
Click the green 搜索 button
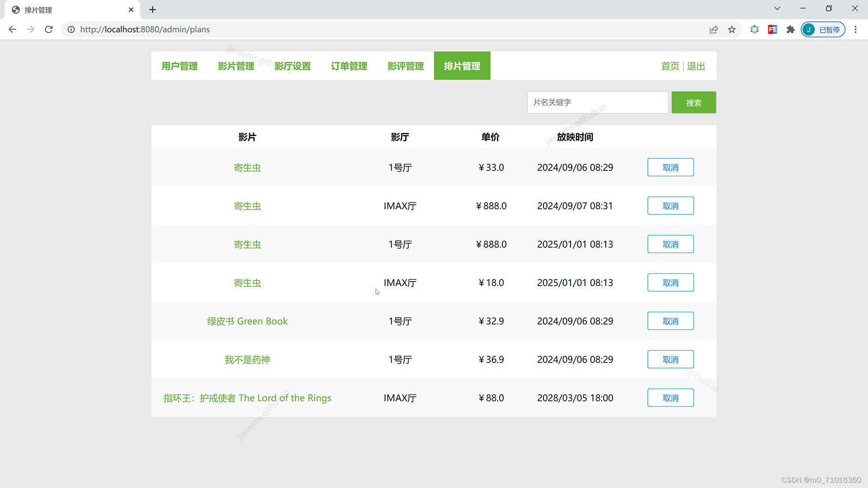(693, 103)
